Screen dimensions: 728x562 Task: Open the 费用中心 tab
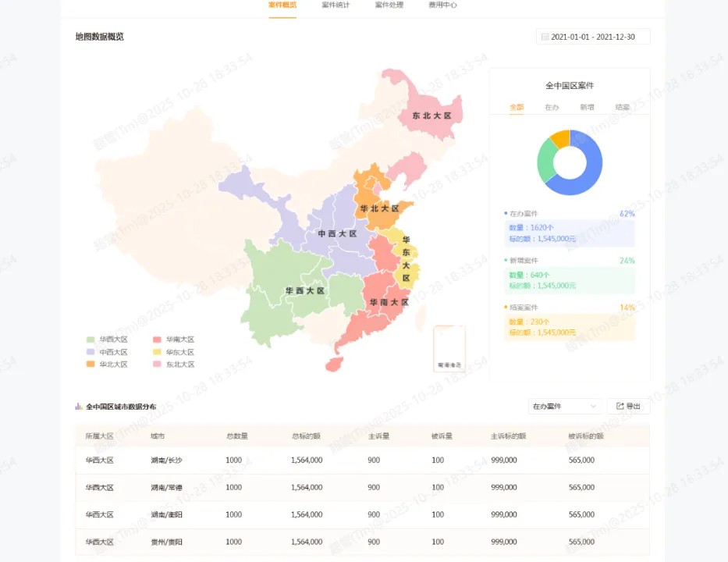tap(444, 5)
